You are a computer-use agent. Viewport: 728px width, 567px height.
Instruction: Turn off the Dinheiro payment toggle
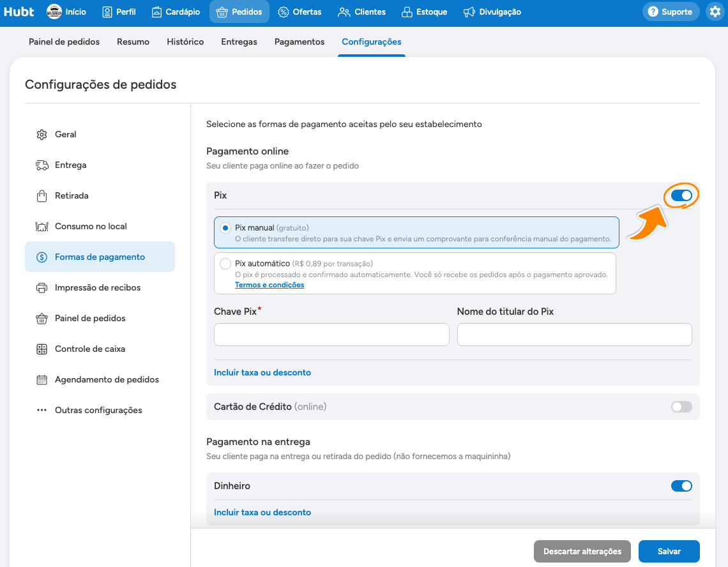click(681, 486)
